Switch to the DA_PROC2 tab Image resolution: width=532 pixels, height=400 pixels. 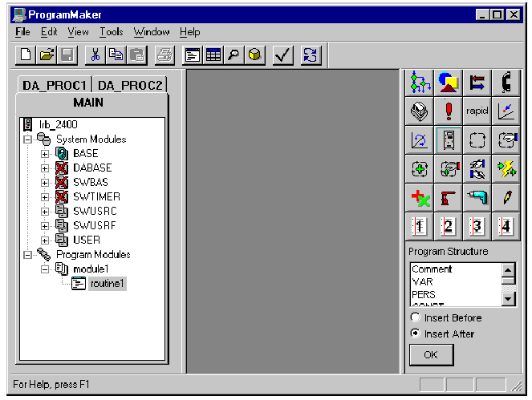(x=130, y=85)
